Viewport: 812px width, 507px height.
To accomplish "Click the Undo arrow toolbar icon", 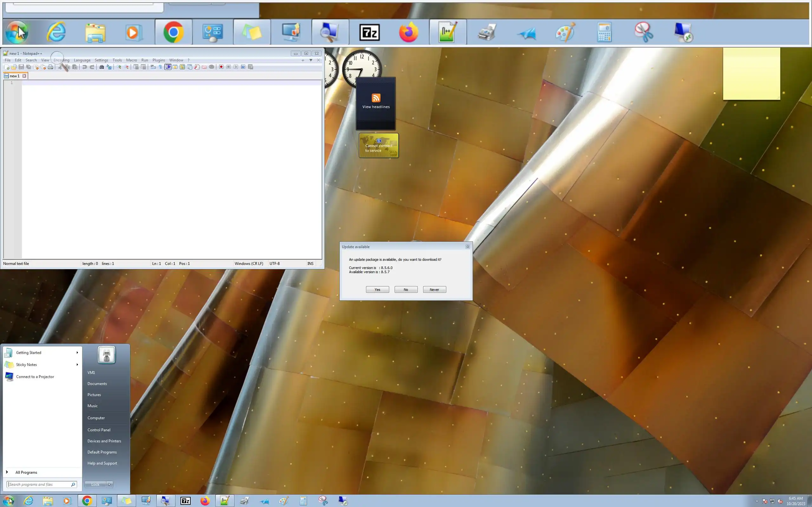I will click(x=85, y=67).
